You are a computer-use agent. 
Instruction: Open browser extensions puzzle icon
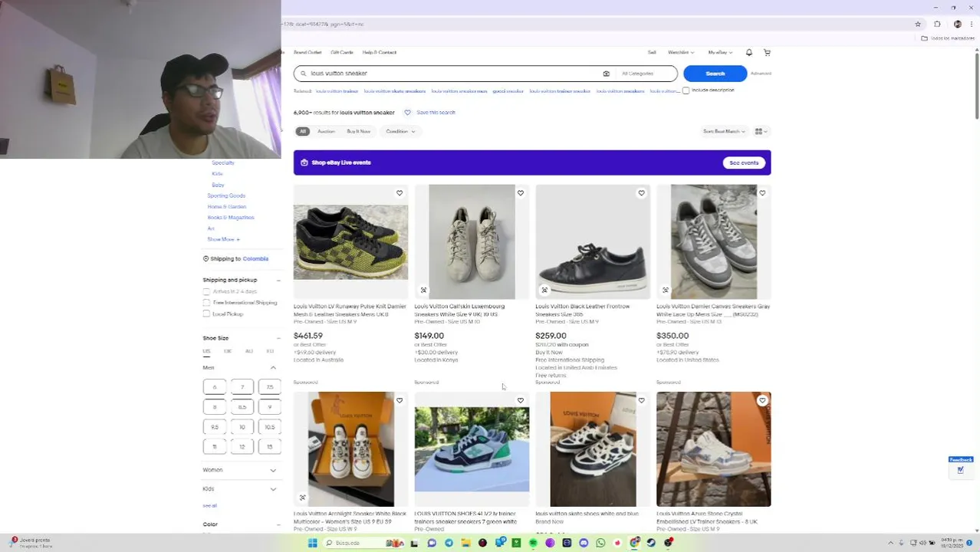[937, 24]
